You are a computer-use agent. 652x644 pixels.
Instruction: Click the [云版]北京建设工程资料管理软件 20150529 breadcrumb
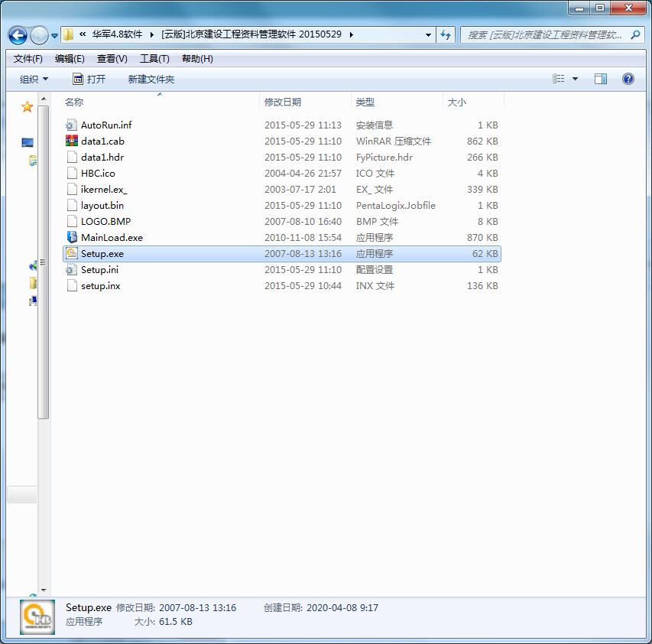click(x=251, y=34)
